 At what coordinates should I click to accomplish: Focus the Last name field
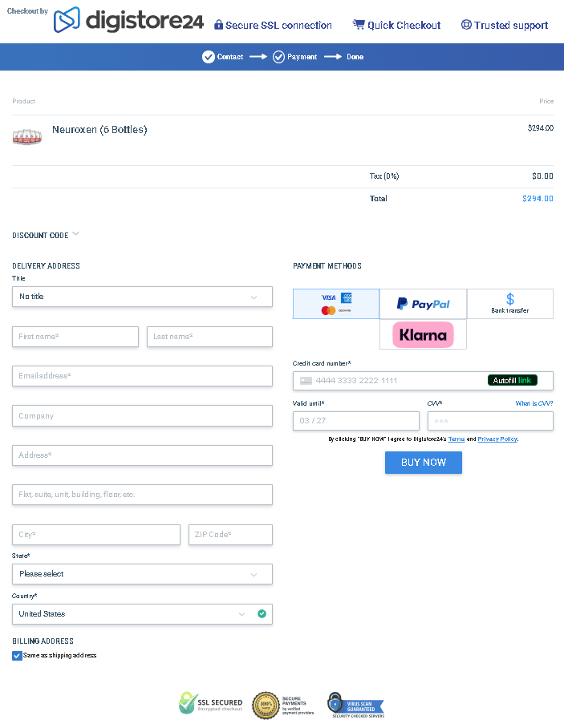click(x=209, y=337)
